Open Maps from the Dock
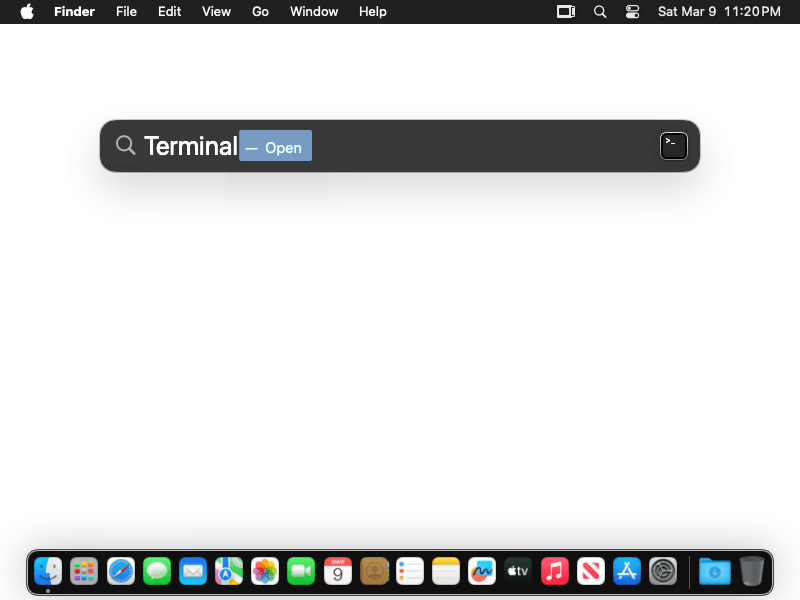The image size is (800, 600). [x=229, y=571]
